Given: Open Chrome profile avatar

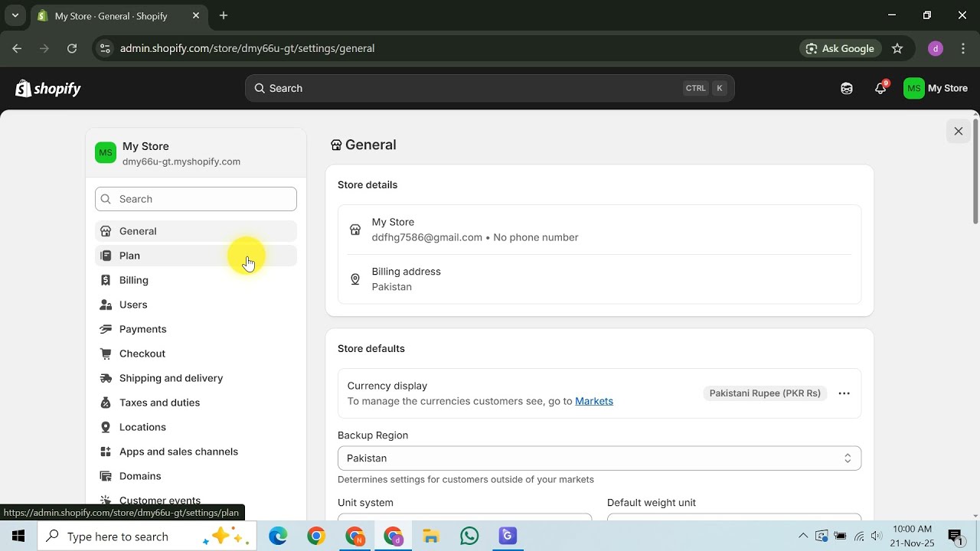Looking at the screenshot, I should click(935, 48).
